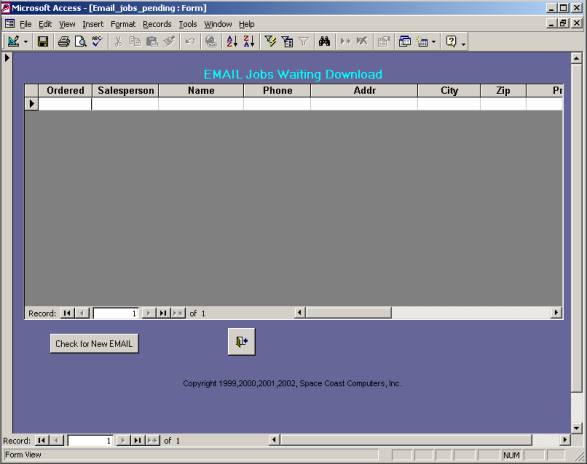Open the toolbar options dropdown after Help
This screenshot has height=464, width=587.
[x=463, y=44]
